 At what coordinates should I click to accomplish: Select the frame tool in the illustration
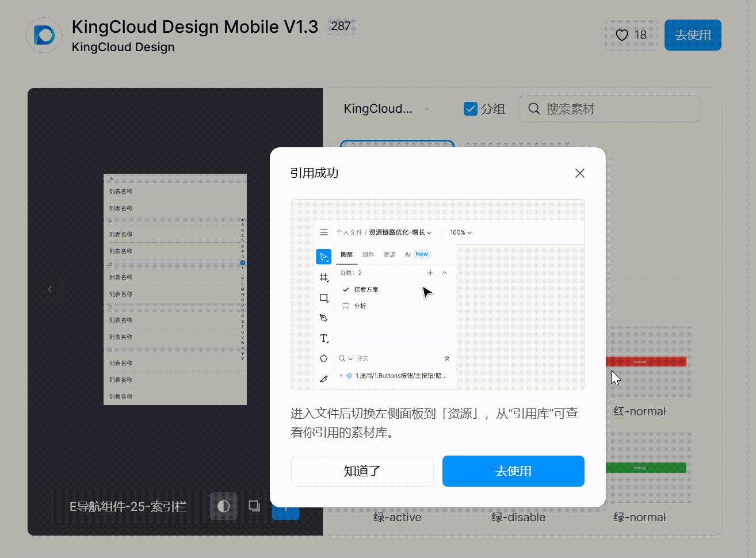(x=324, y=277)
